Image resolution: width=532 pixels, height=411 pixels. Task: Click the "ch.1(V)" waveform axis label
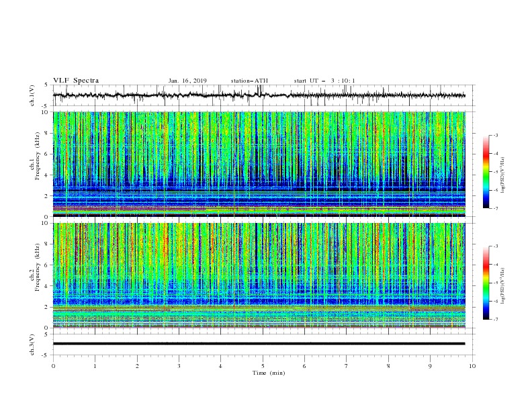coord(32,95)
